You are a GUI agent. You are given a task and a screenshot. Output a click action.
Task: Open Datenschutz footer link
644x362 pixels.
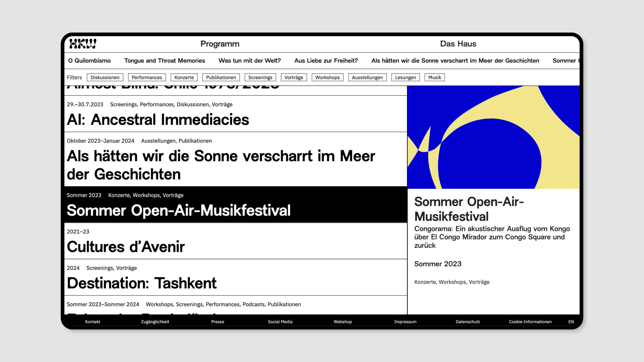[x=468, y=322]
